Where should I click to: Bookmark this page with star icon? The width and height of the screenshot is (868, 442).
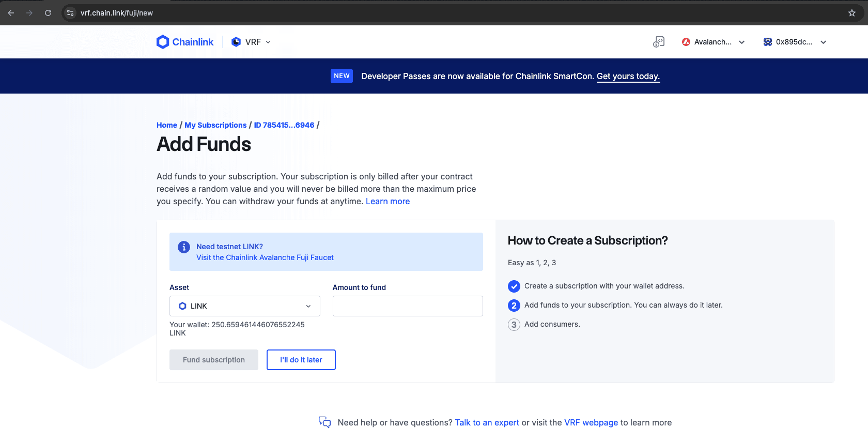point(852,13)
